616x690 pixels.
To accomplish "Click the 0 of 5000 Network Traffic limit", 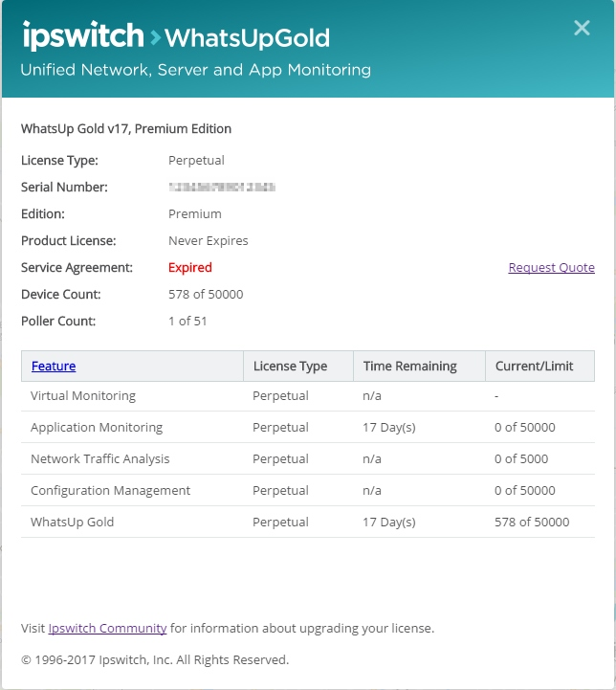I will tap(521, 459).
